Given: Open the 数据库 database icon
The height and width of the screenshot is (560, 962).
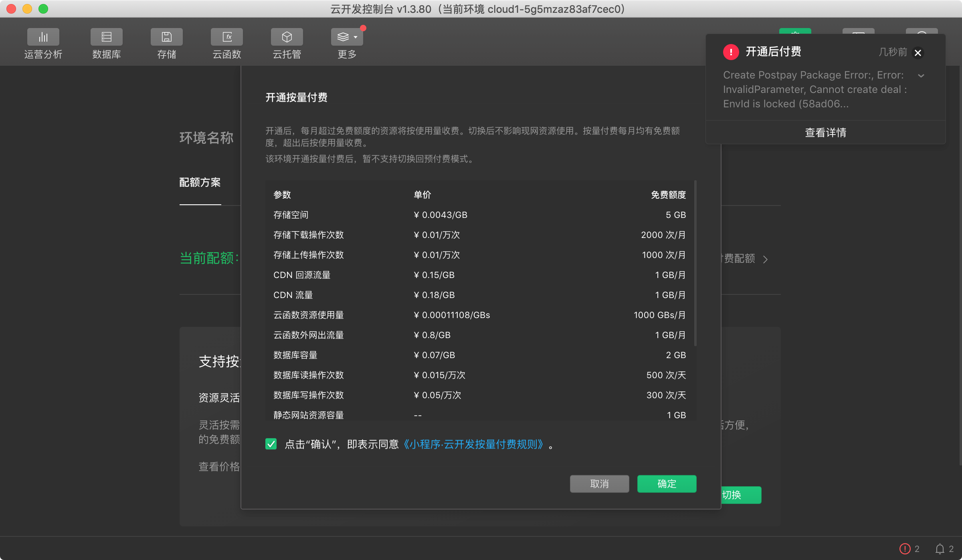Looking at the screenshot, I should [106, 37].
